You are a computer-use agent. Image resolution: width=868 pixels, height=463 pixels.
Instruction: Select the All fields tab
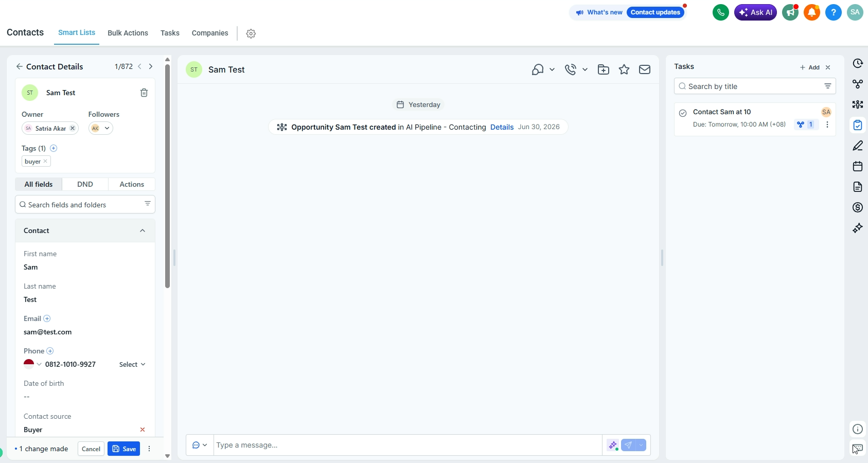click(x=39, y=184)
